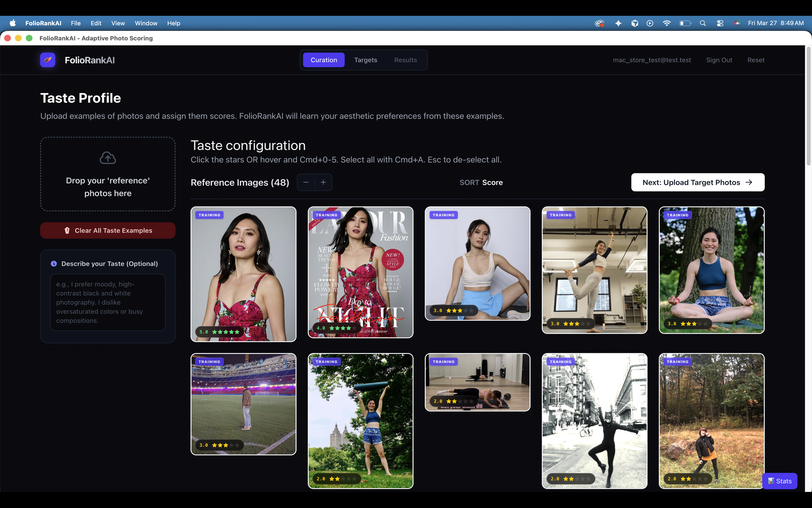Decrease thumbnail size with minus button
The image size is (812, 508).
coord(306,182)
